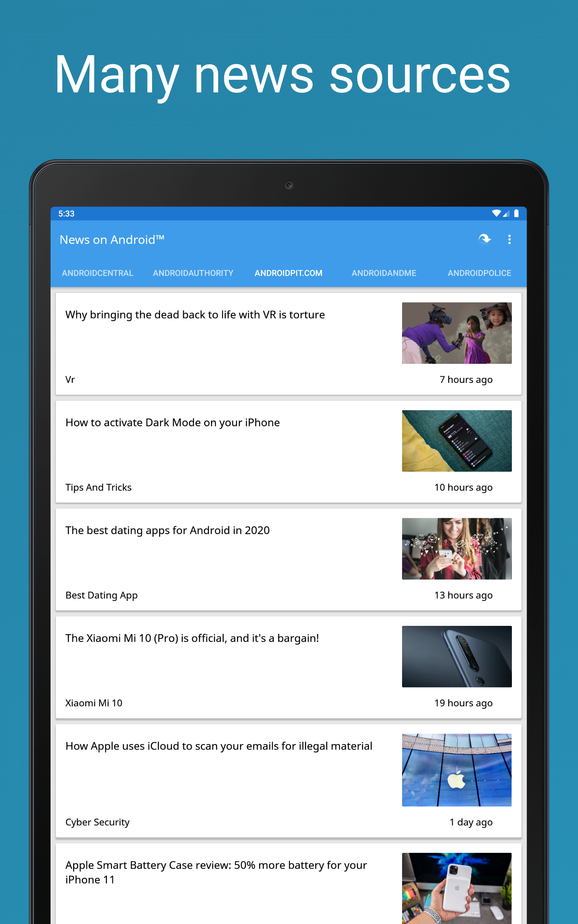Tap the white battery case thumbnail
This screenshot has width=578, height=924.
[456, 888]
